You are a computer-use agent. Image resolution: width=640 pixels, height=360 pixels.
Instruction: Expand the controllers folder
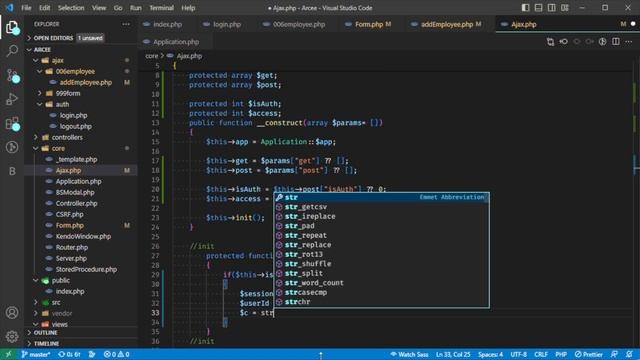(x=67, y=138)
